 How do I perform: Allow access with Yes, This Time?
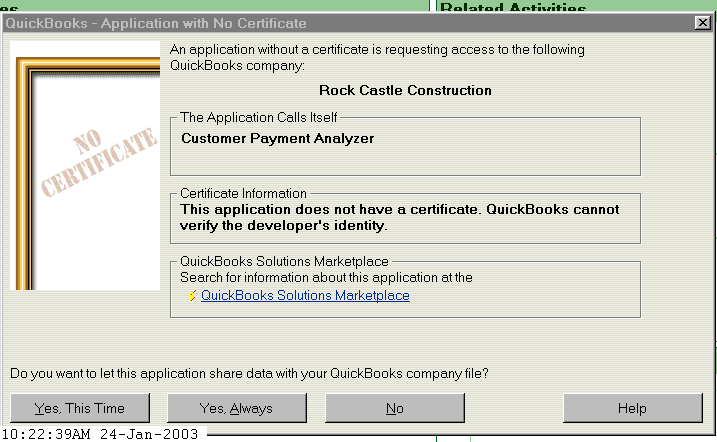[80, 408]
